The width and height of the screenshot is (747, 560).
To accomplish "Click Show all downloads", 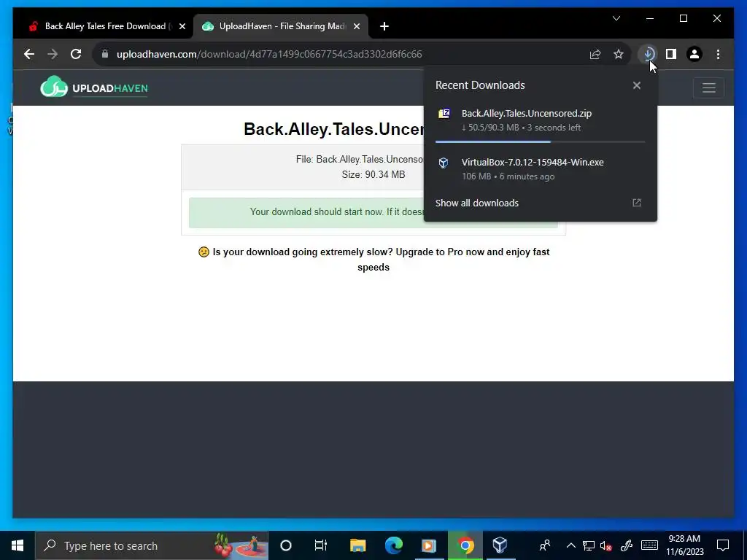I will click(x=477, y=203).
